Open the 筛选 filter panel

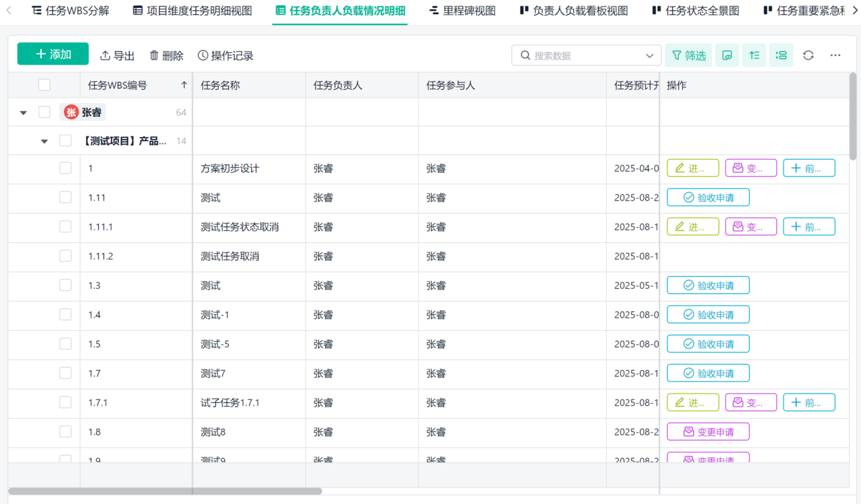pos(688,55)
